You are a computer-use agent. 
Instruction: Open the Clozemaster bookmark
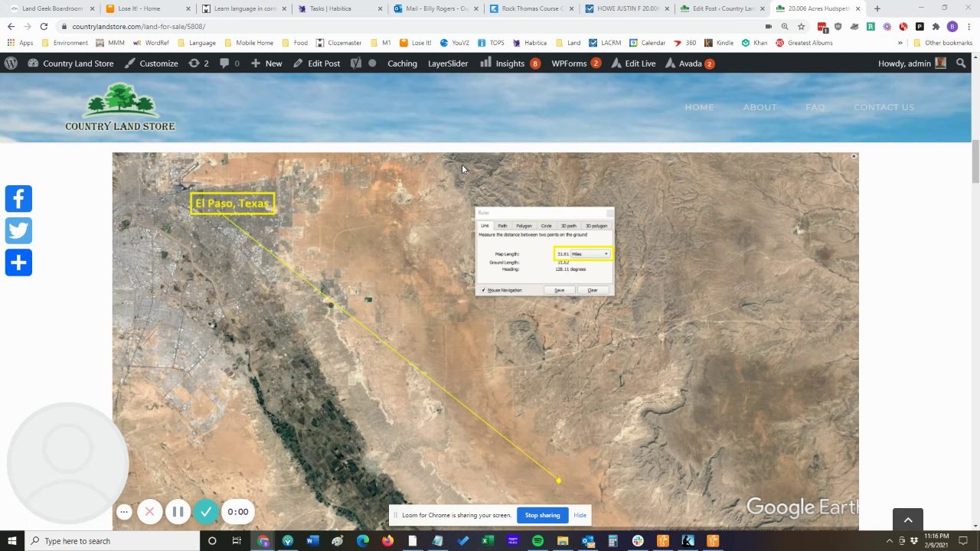coord(338,43)
